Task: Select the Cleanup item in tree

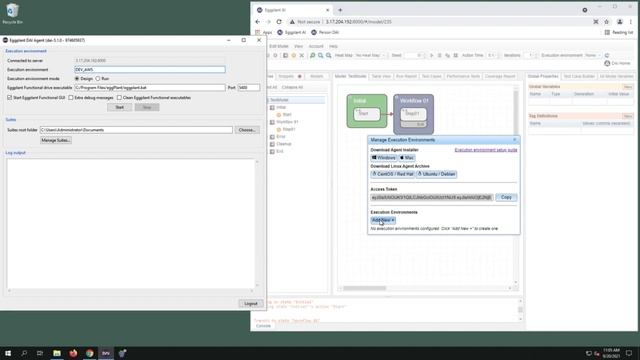Action: coord(284,144)
